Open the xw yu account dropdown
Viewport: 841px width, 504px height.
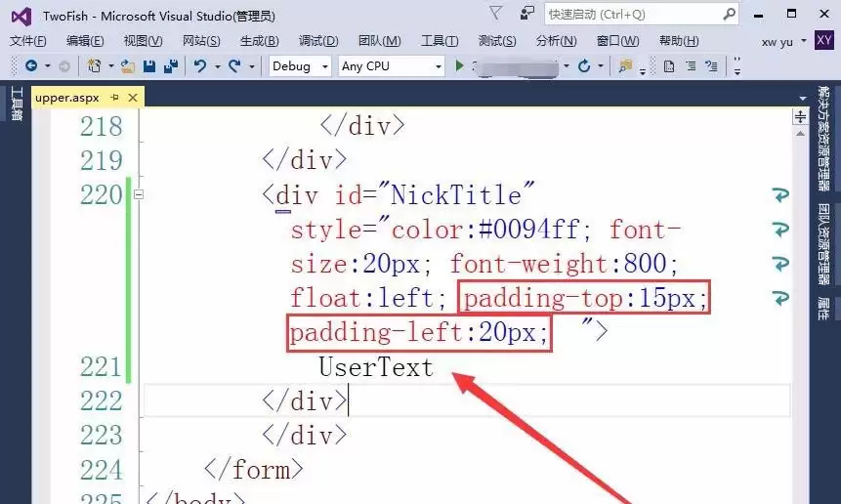804,41
